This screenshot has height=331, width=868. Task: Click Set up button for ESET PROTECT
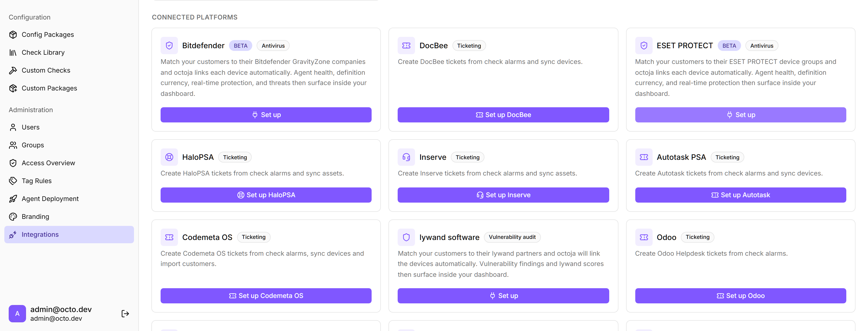pyautogui.click(x=740, y=115)
